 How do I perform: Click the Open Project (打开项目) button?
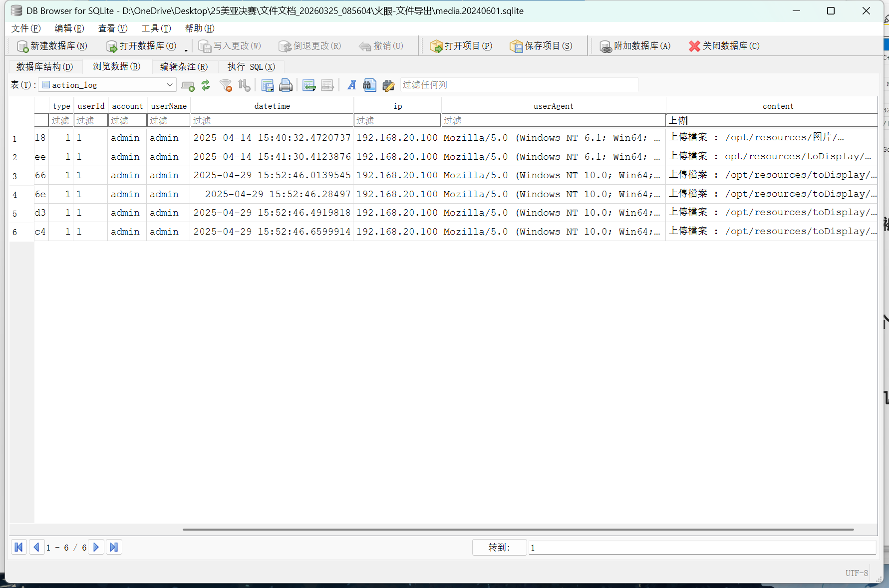pos(461,46)
